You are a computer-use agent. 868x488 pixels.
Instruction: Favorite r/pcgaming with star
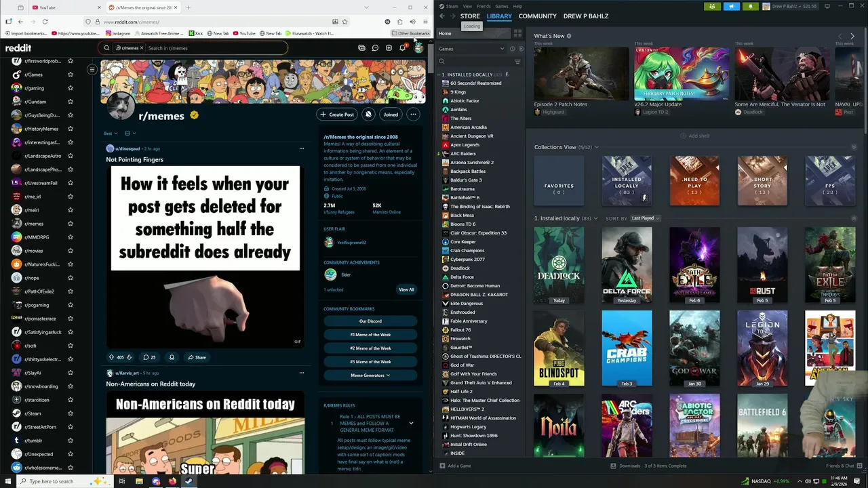coord(70,305)
